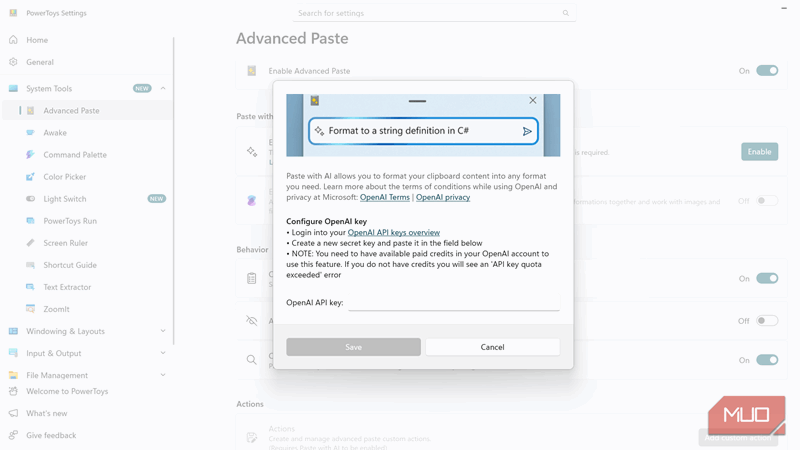Click the Shortcut Guide label in sidebar
The width and height of the screenshot is (800, 450).
(x=70, y=265)
